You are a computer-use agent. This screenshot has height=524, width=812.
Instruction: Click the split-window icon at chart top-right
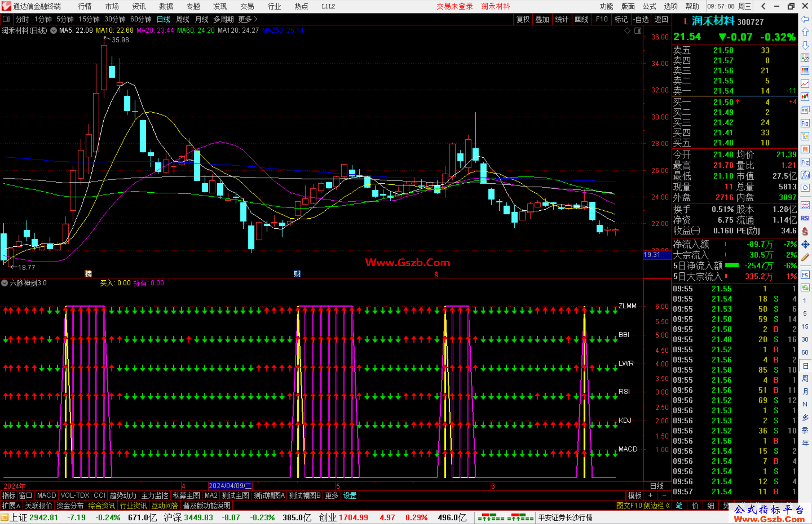point(638,31)
